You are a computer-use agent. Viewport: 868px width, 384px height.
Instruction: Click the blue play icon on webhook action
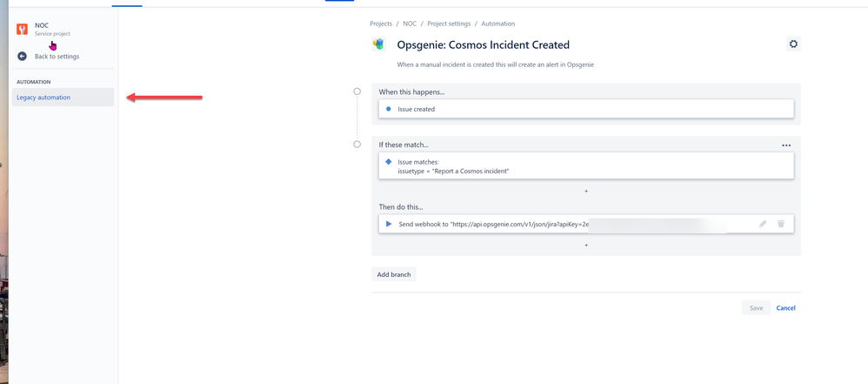389,224
